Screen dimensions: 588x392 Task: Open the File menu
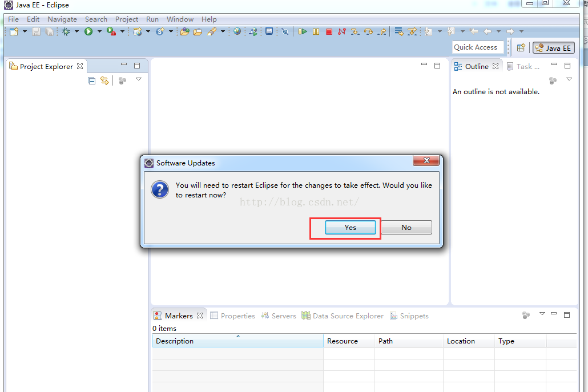point(13,19)
